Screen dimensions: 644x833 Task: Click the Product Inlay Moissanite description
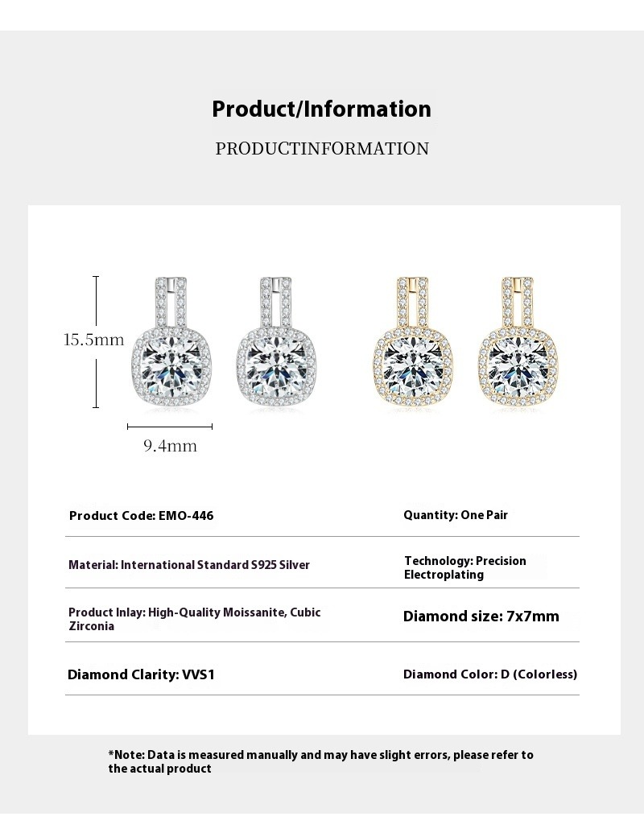pos(195,619)
